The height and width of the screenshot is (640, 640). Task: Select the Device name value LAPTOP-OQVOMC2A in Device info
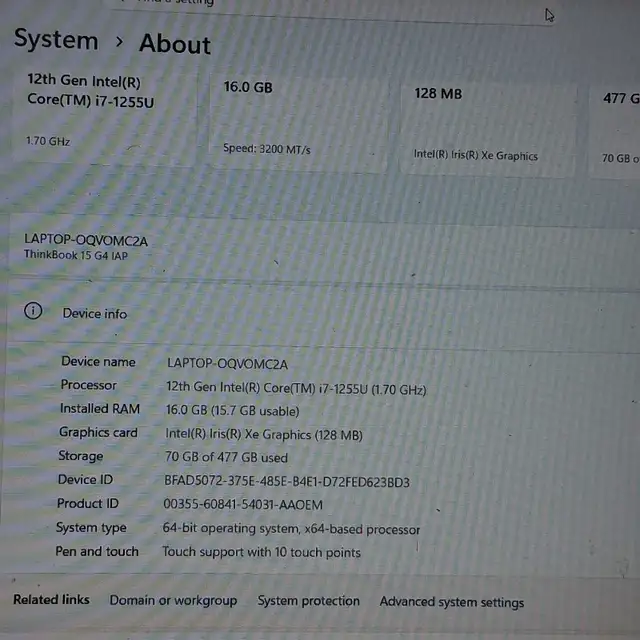tap(227, 364)
